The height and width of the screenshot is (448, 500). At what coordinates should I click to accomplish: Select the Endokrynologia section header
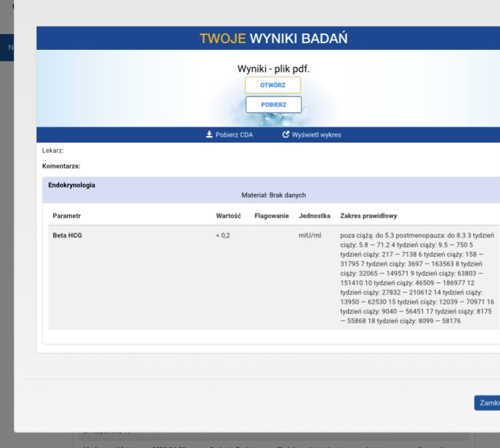click(x=72, y=185)
